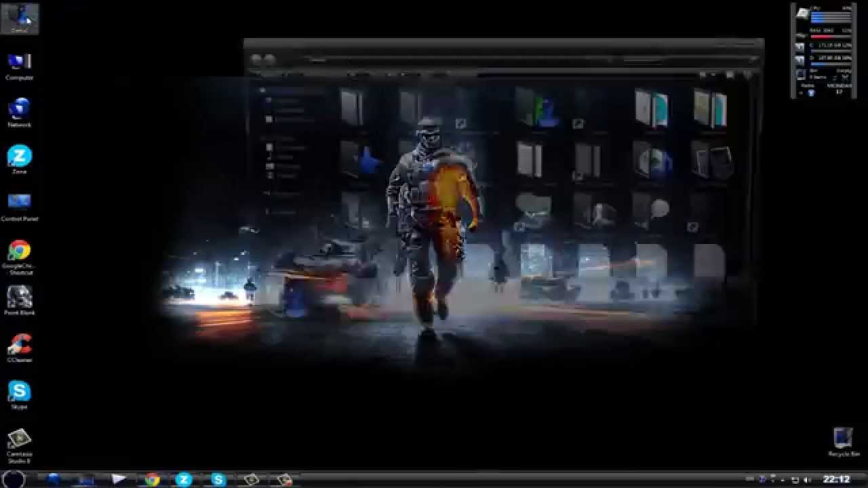Open CCleaner desktop shortcut
The height and width of the screenshot is (488, 868).
tap(19, 348)
